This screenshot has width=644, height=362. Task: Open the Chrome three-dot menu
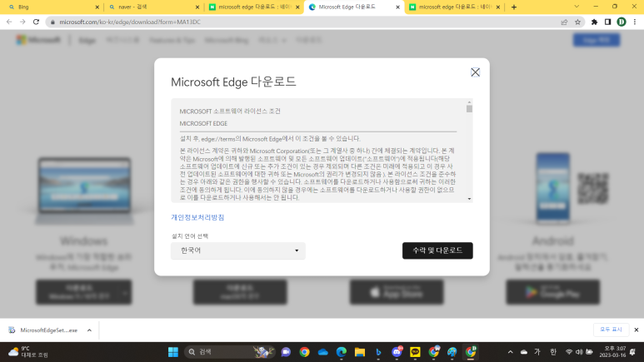635,22
